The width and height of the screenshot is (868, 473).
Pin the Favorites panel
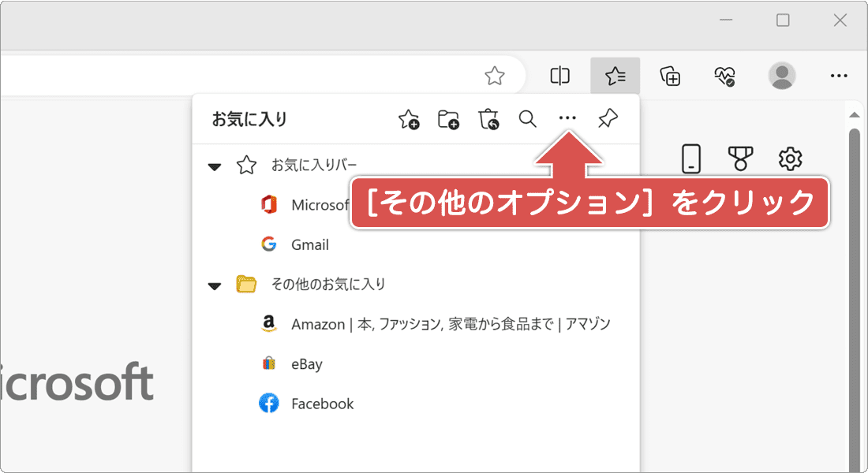click(608, 119)
